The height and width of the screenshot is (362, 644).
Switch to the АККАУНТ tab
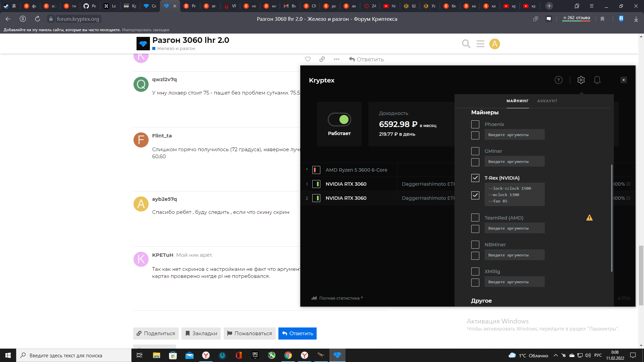coord(547,101)
